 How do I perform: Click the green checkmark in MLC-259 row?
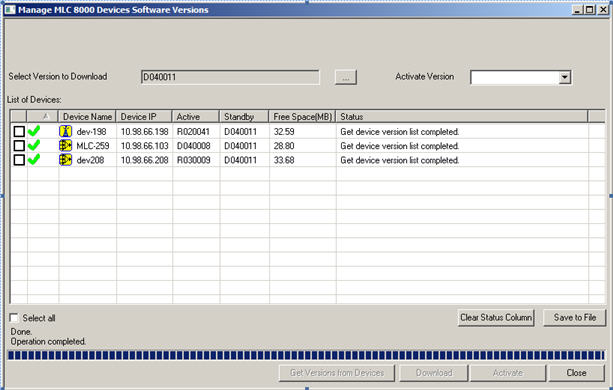[34, 145]
